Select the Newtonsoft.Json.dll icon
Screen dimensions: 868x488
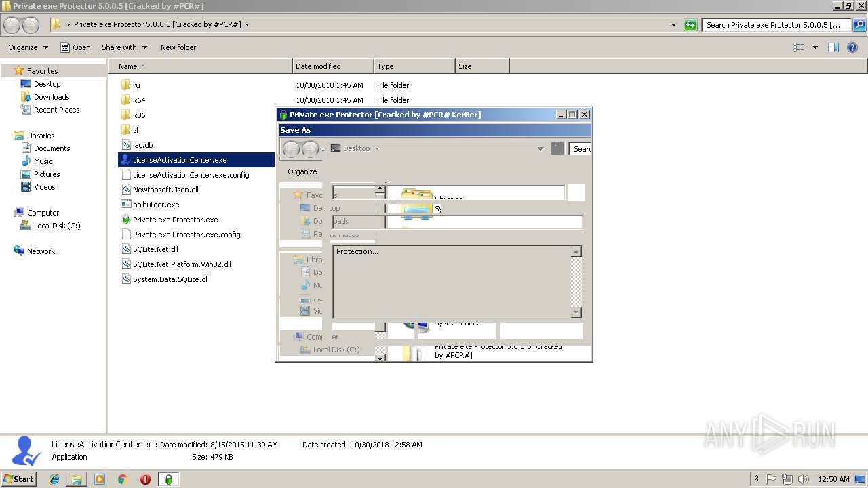pos(125,190)
